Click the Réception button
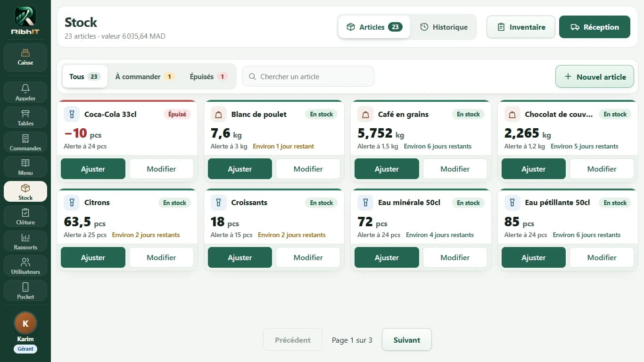Screen dimensions: 644x362 click(594, 27)
